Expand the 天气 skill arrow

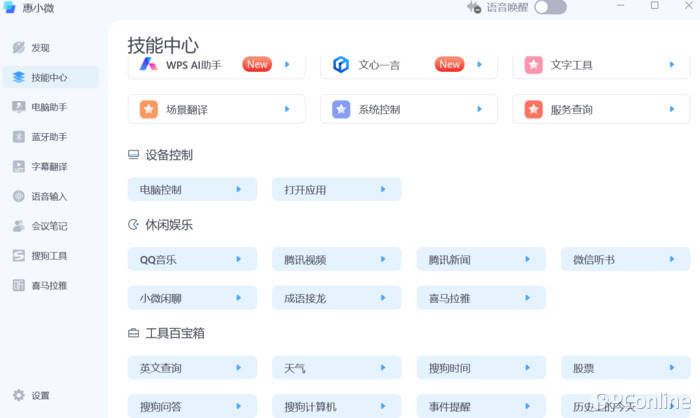click(383, 368)
